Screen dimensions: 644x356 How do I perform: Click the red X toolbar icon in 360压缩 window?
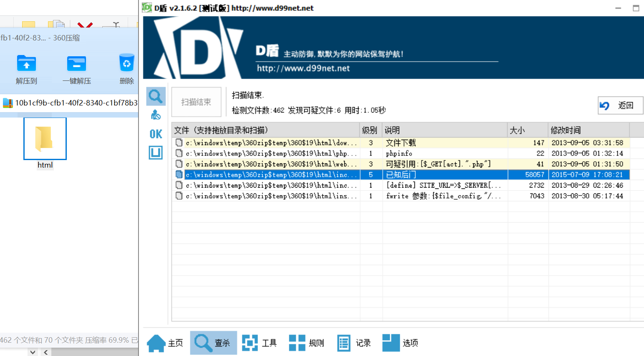pyautogui.click(x=85, y=25)
